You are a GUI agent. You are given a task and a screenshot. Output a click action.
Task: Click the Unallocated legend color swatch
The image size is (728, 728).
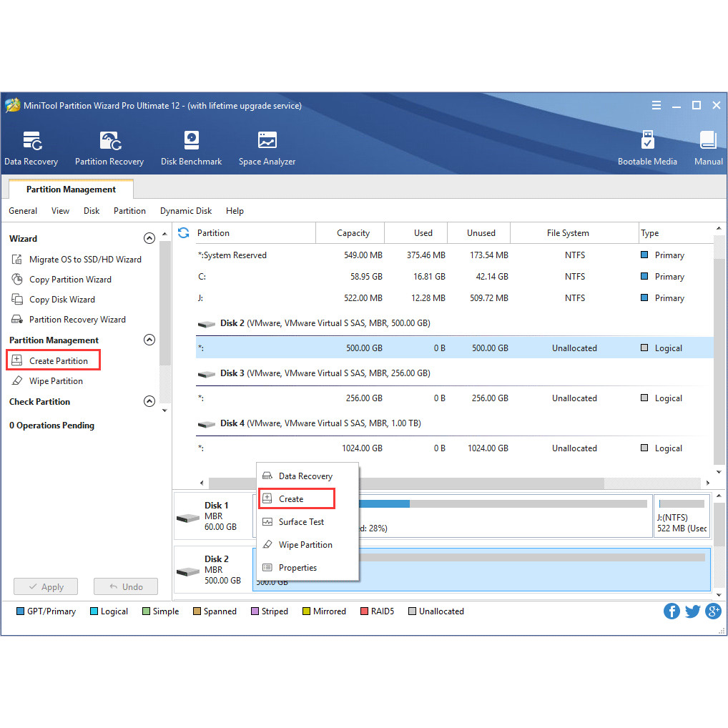411,611
